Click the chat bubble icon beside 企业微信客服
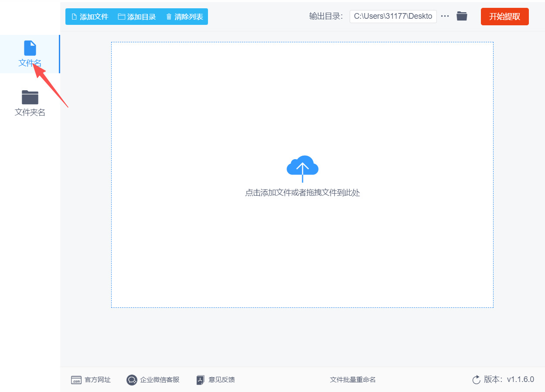 pos(132,380)
